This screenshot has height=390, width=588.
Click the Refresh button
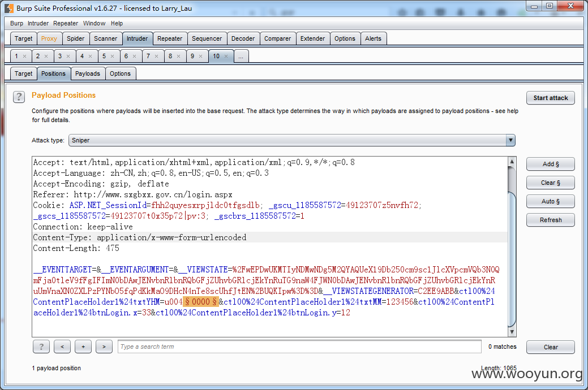pos(551,220)
